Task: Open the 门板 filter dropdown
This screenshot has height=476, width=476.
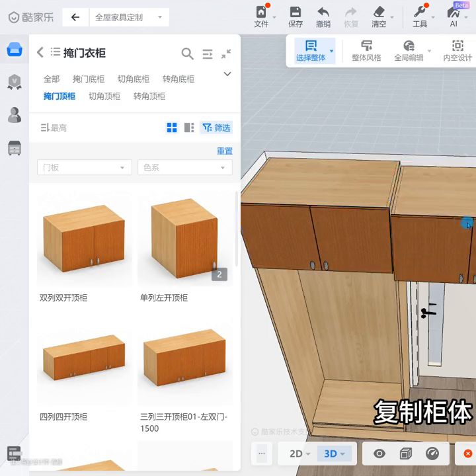Action: [85, 167]
